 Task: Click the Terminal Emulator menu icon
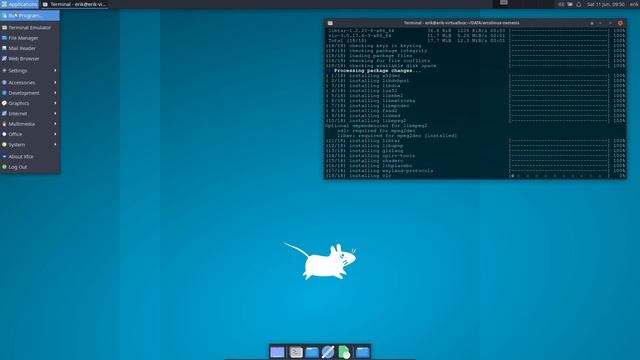click(x=4, y=27)
